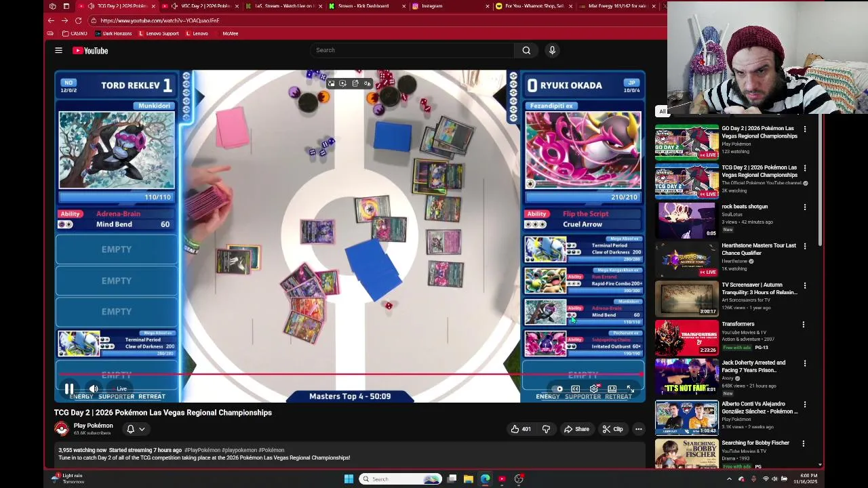Switch to the Whatnot For You tab
Viewport: 868px width, 488px height.
(x=533, y=6)
